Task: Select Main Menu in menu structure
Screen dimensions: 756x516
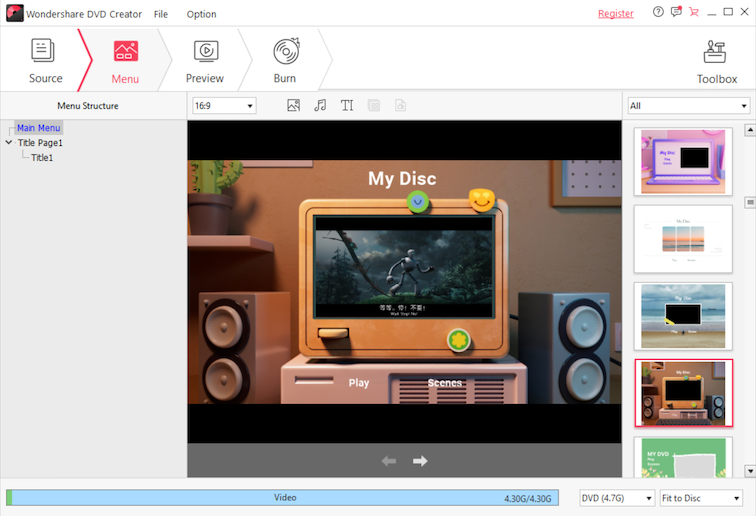Action: 39,128
